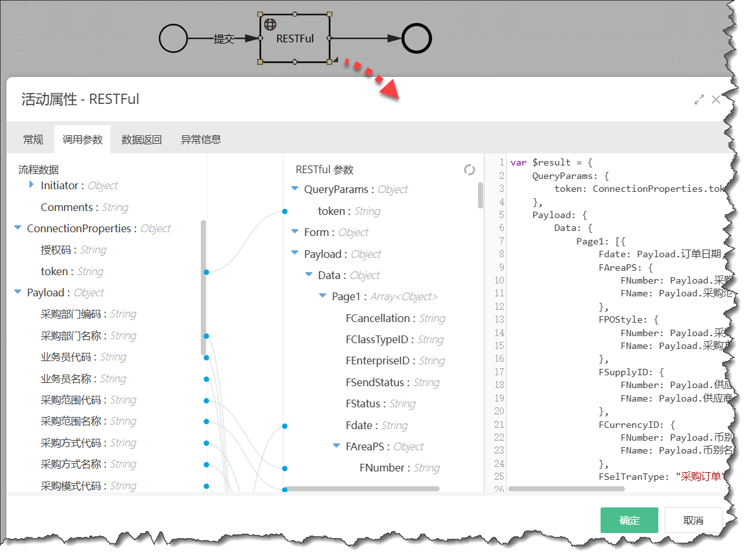This screenshot has width=752, height=560.
Task: Click the refresh icon beside RESTful 参数
Action: click(470, 170)
